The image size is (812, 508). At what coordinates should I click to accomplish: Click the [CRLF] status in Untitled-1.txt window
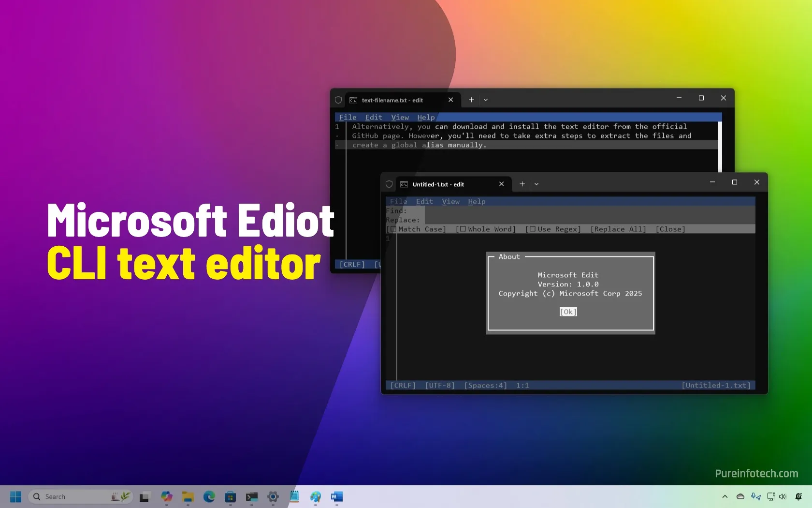(403, 386)
